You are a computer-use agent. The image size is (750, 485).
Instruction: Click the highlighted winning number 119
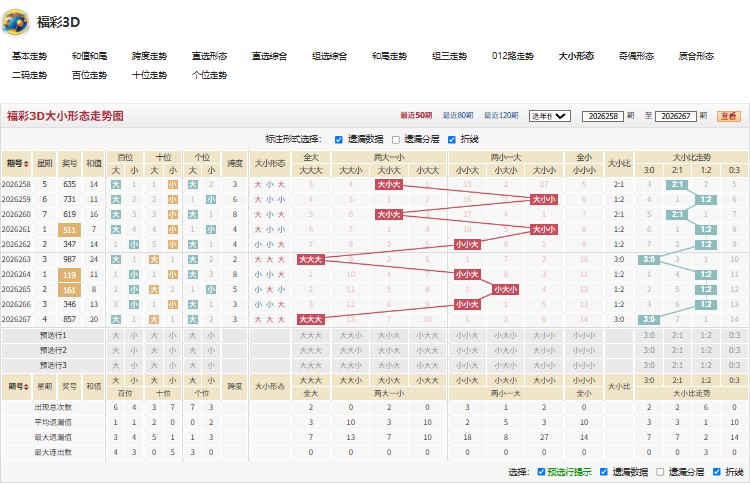pos(69,275)
